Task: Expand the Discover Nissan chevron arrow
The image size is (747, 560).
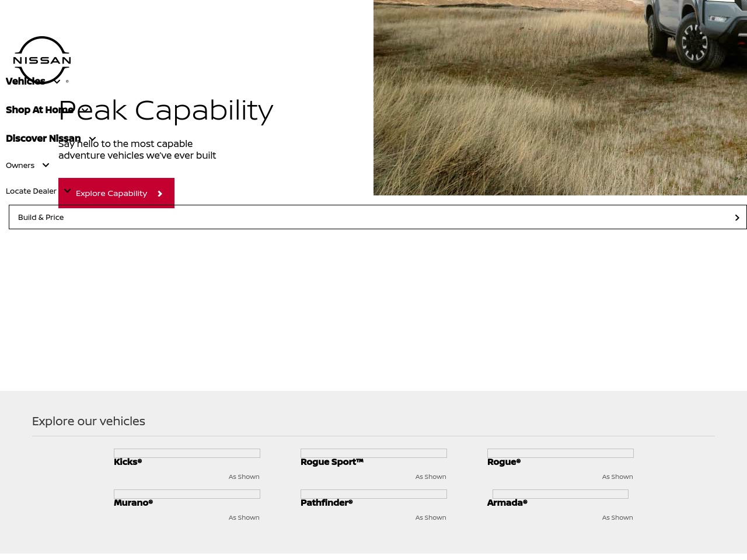Action: click(x=92, y=139)
